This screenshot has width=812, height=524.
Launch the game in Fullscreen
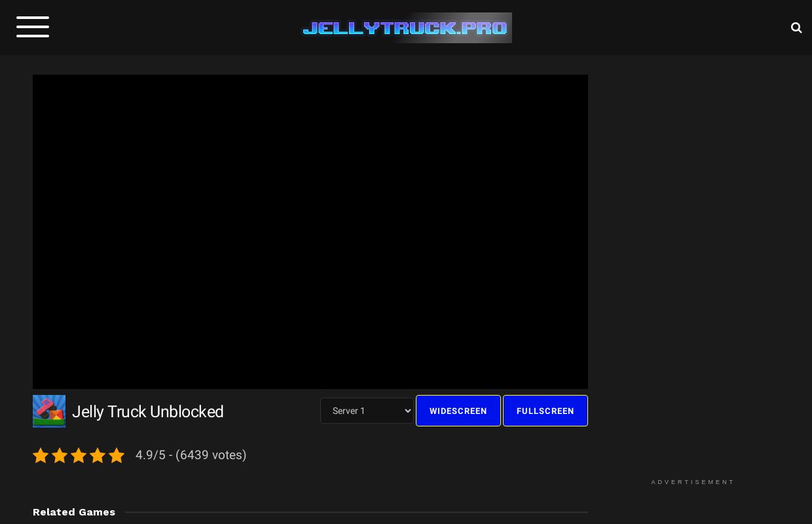point(545,411)
